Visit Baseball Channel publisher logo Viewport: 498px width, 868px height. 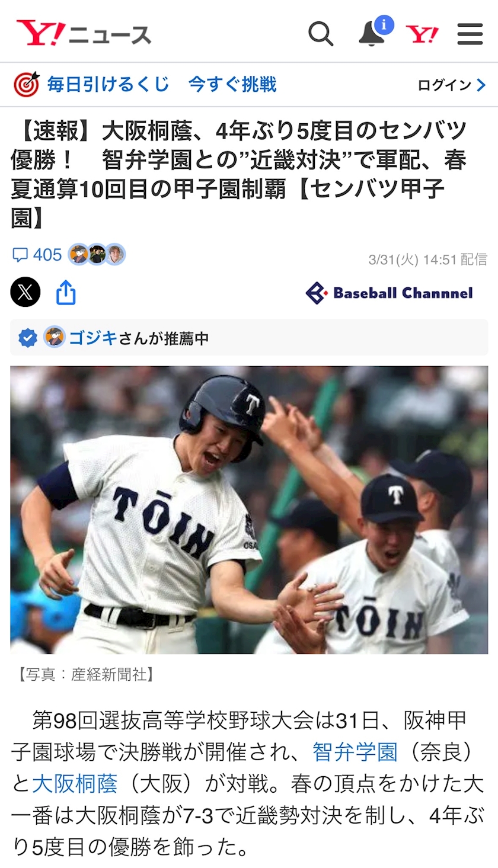pyautogui.click(x=390, y=293)
